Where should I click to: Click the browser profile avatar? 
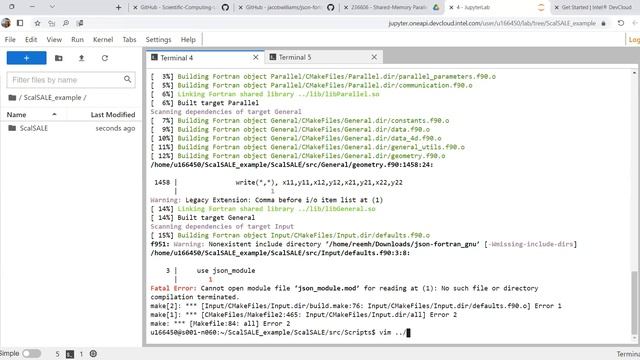click(6, 23)
